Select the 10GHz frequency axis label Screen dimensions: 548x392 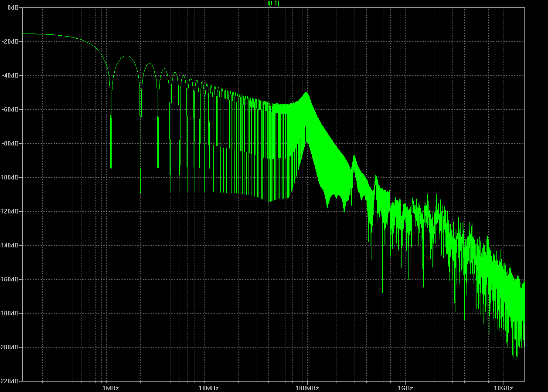pyautogui.click(x=503, y=388)
